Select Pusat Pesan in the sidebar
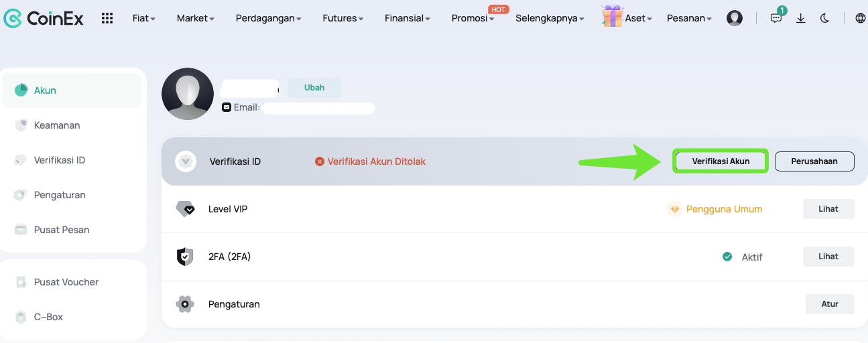 (x=72, y=230)
